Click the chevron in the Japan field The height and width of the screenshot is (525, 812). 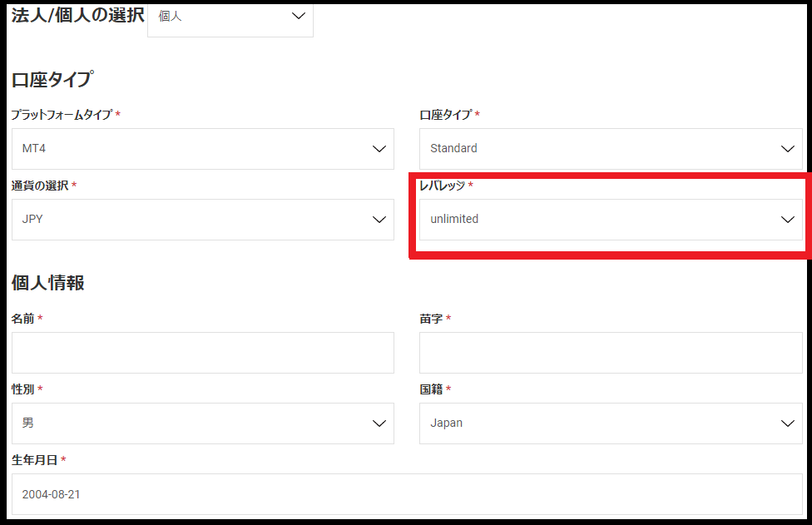(x=787, y=423)
